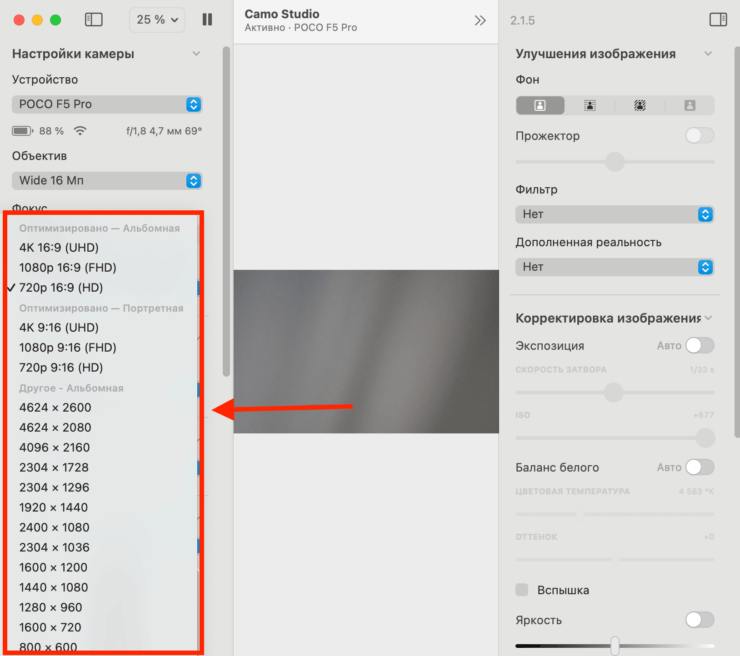Screen dimensions: 740x656
Task: Toggle the left sidebar panel icon
Action: (94, 19)
